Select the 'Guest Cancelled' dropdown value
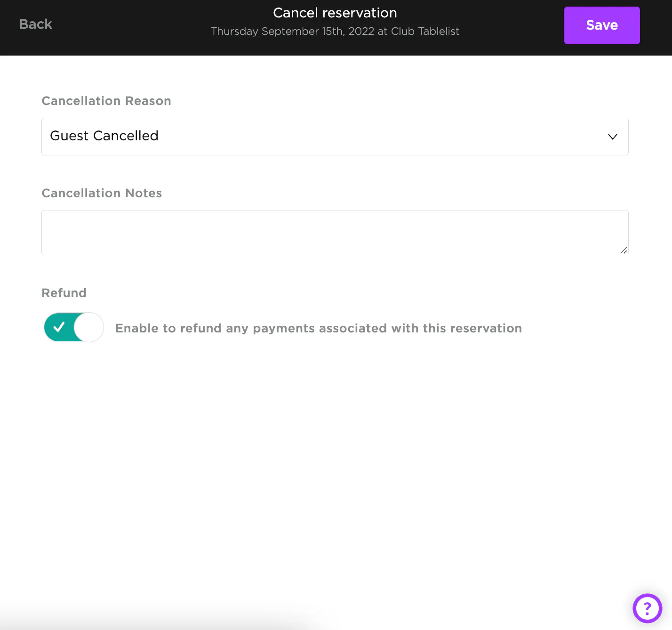The height and width of the screenshot is (630, 672). 104,136
